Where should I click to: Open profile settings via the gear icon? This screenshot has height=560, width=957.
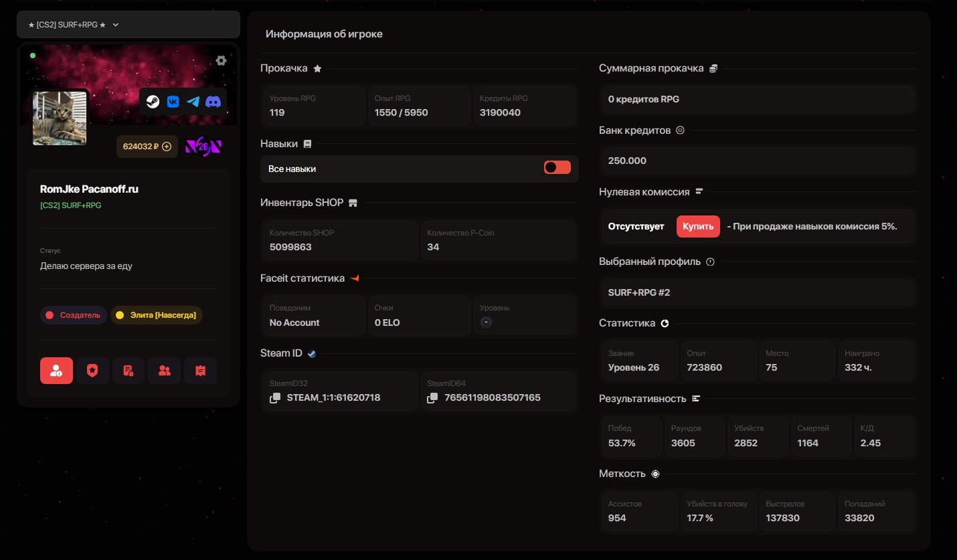click(x=221, y=61)
